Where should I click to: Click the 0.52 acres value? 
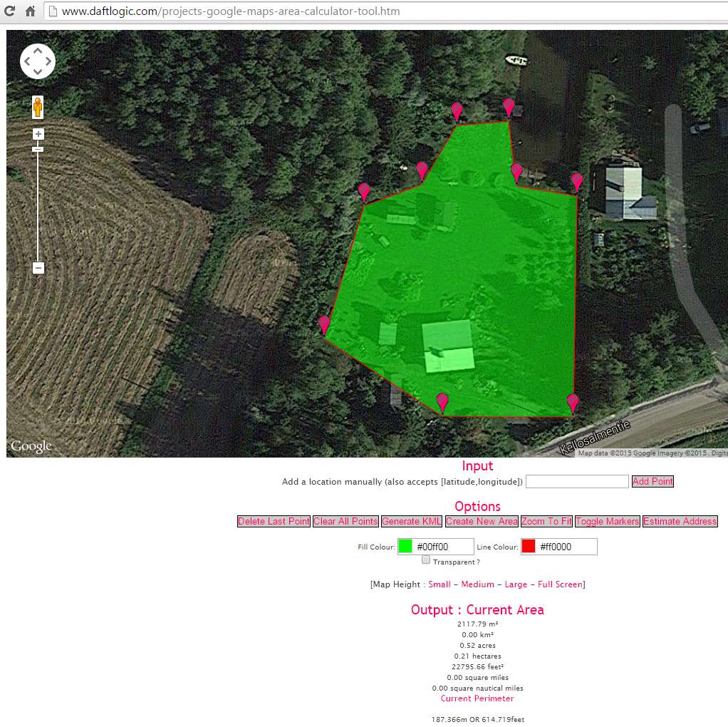478,645
